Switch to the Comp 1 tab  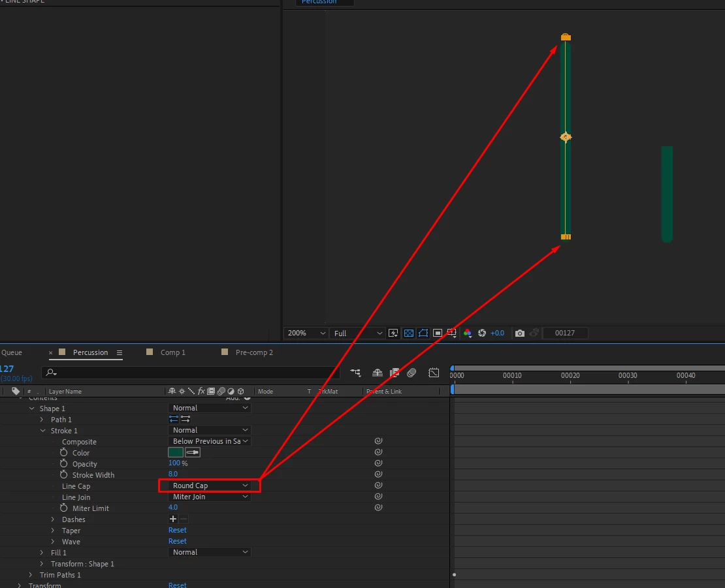172,352
